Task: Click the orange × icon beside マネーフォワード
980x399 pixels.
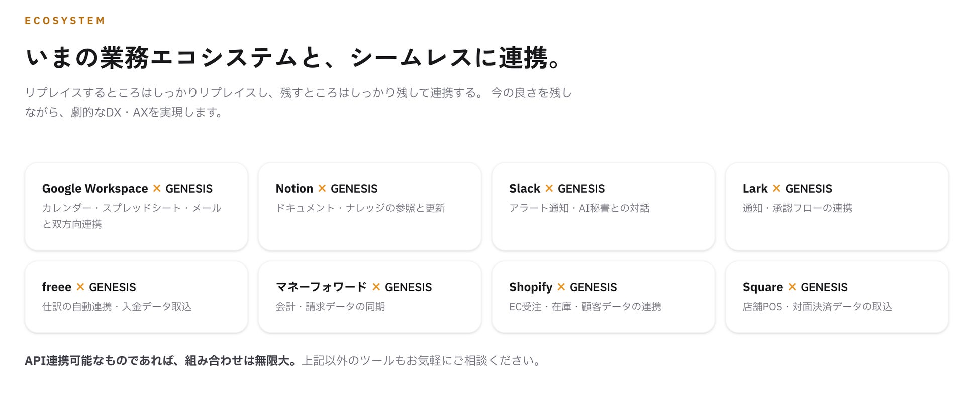Action: pos(376,287)
